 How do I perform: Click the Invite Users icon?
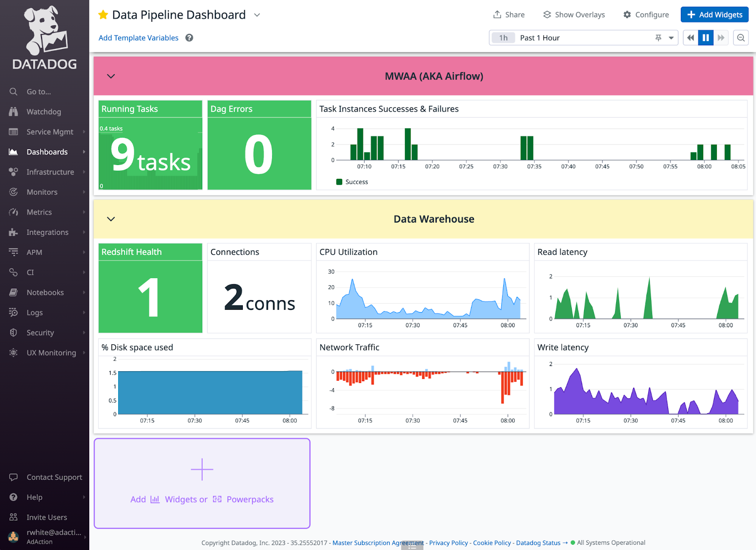(13, 517)
